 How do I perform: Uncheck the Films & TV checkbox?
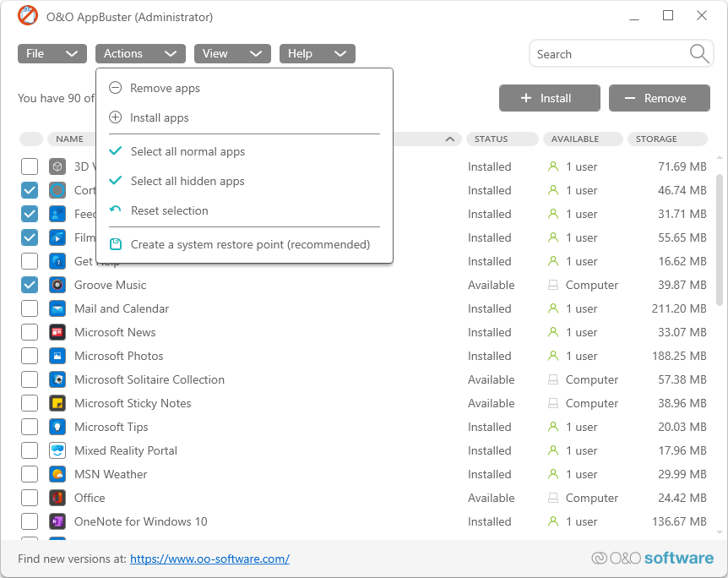coord(30,237)
